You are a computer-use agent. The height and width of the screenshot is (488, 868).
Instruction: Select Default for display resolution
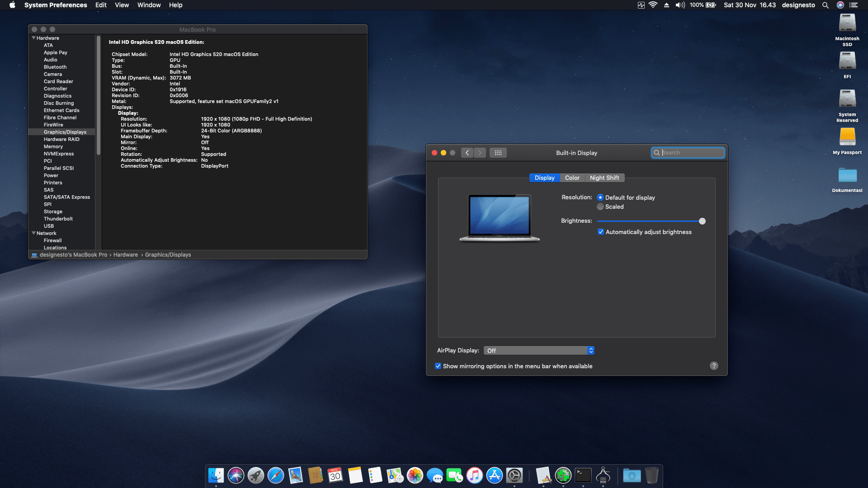click(x=600, y=197)
